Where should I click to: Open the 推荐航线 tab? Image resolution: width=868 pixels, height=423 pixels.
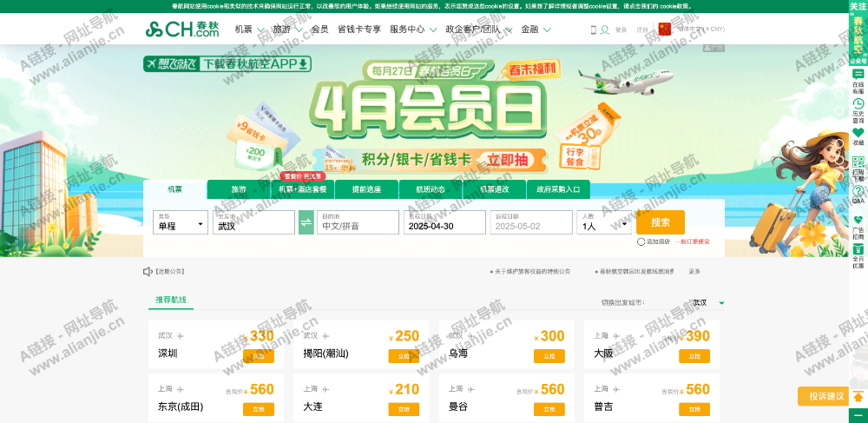[x=171, y=300]
